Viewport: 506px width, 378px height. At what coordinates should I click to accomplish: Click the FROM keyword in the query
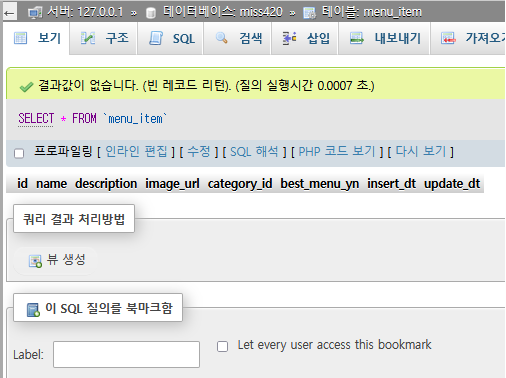pos(84,118)
